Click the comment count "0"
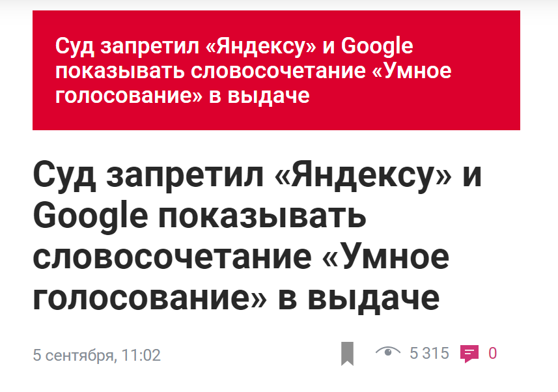The height and width of the screenshot is (392, 558). tap(493, 354)
